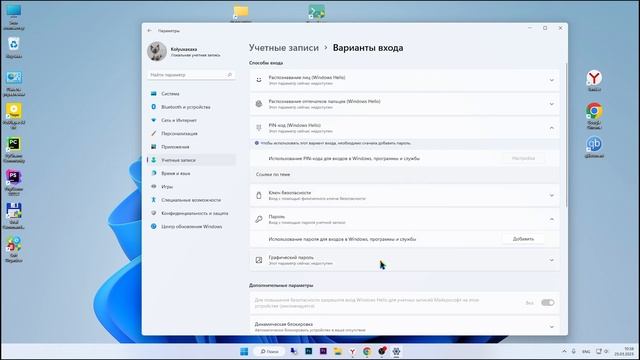
Task: Expand the Графический пароль row
Action: point(404,260)
